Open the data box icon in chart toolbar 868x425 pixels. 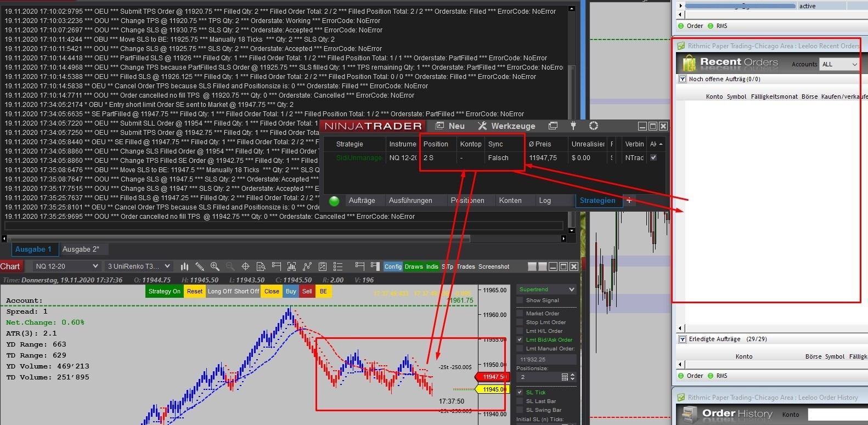[261, 267]
